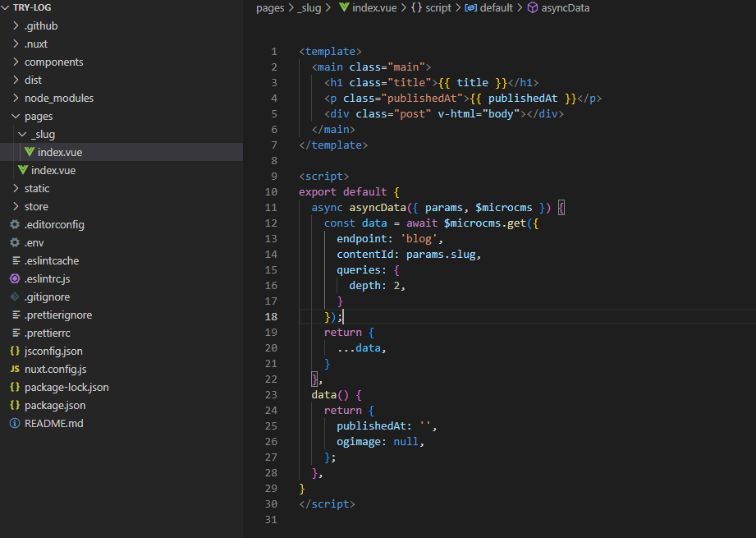Open the store folder

[36, 206]
